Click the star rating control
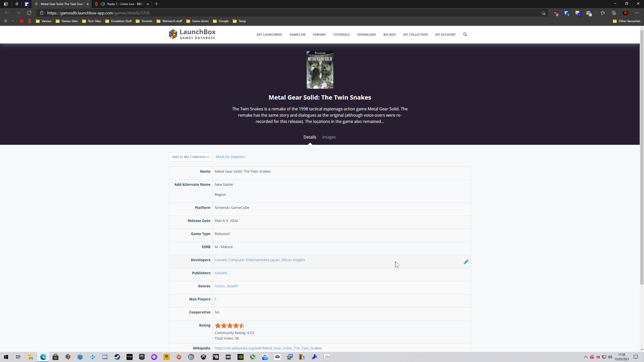The height and width of the screenshot is (362, 644). coord(230,326)
